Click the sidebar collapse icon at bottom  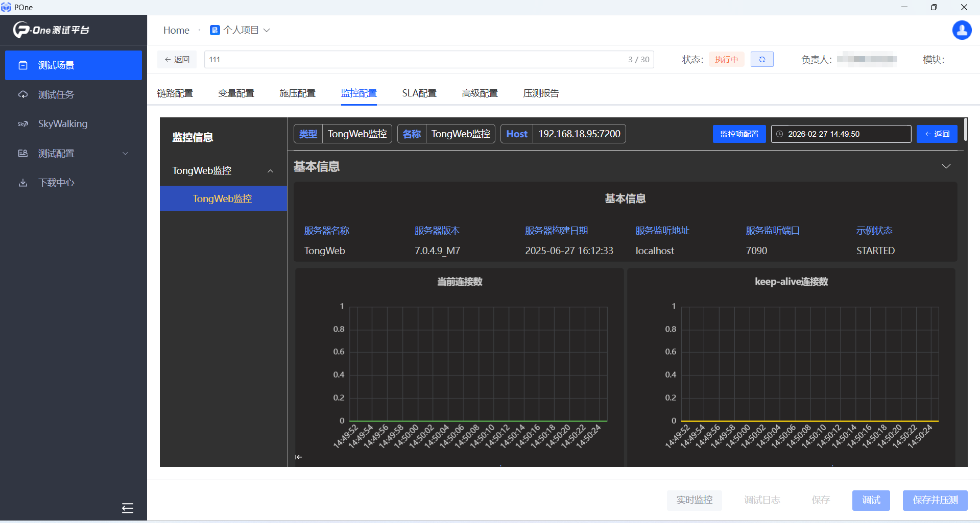point(127,508)
